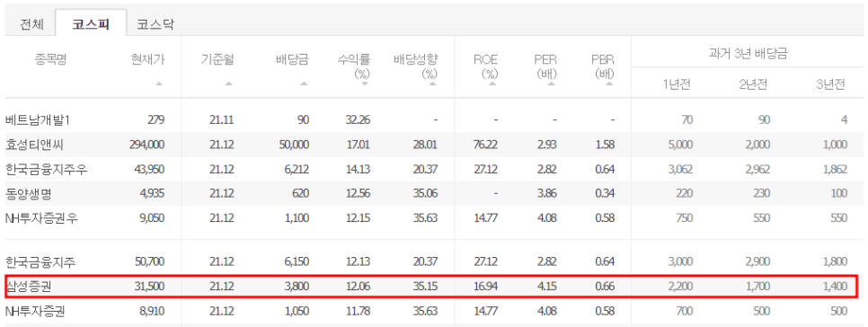Click the 1년전 sub-header
Image resolution: width=868 pixels, height=327 pixels.
click(x=676, y=84)
